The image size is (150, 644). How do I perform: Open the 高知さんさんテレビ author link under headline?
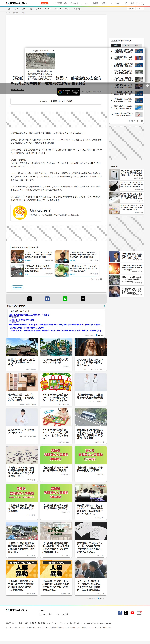[x=17, y=90]
